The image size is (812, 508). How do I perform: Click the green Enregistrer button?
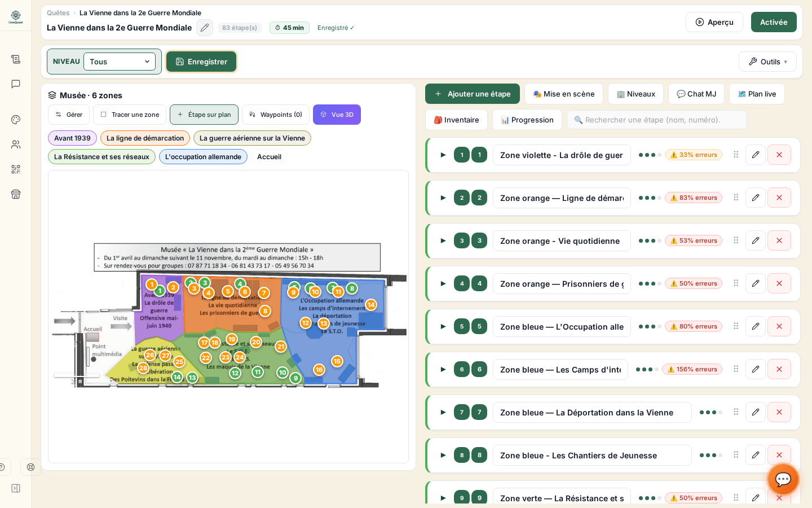point(201,62)
